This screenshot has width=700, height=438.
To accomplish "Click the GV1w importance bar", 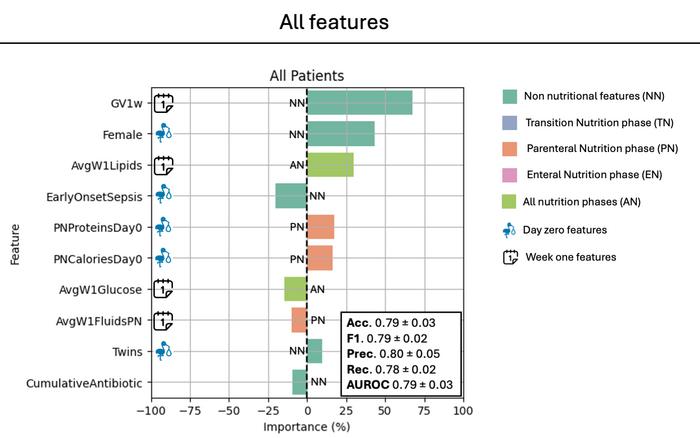I will coord(360,103).
